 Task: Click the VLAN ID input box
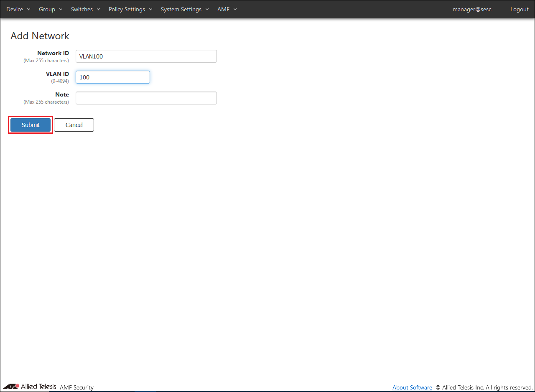[x=112, y=77]
